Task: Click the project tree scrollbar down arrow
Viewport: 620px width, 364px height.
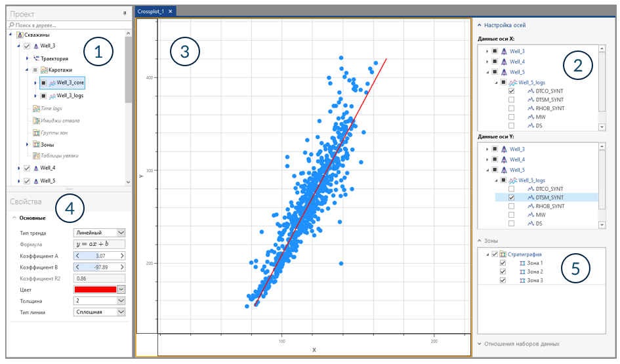Action: coord(128,182)
